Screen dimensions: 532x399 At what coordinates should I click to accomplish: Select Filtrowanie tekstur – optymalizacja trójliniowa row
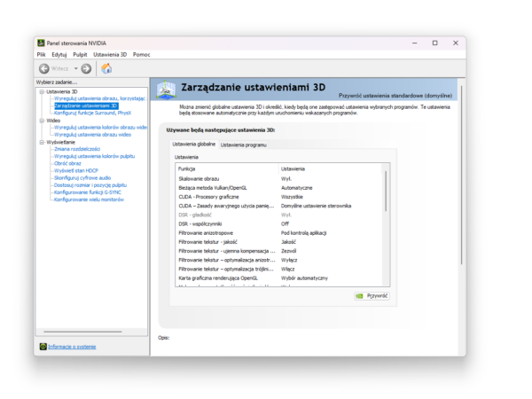pyautogui.click(x=278, y=269)
